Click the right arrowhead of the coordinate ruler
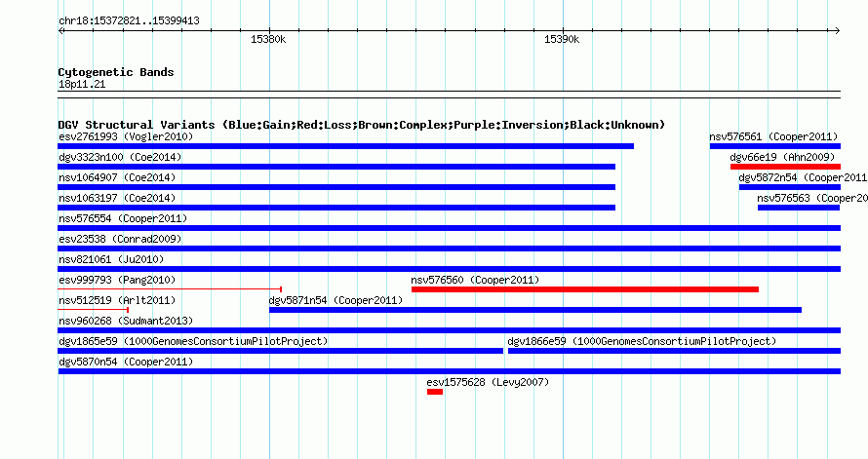The width and height of the screenshot is (868, 459). pyautogui.click(x=838, y=31)
